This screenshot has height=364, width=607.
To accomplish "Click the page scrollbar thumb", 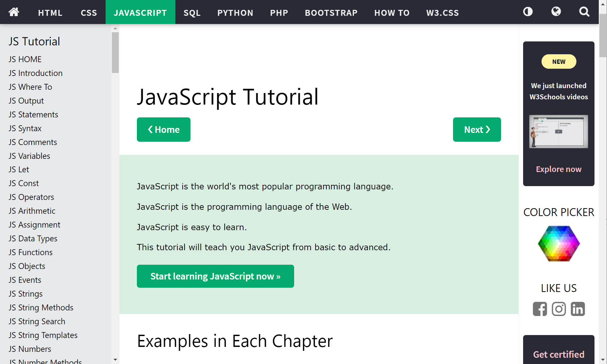I will click(x=603, y=36).
